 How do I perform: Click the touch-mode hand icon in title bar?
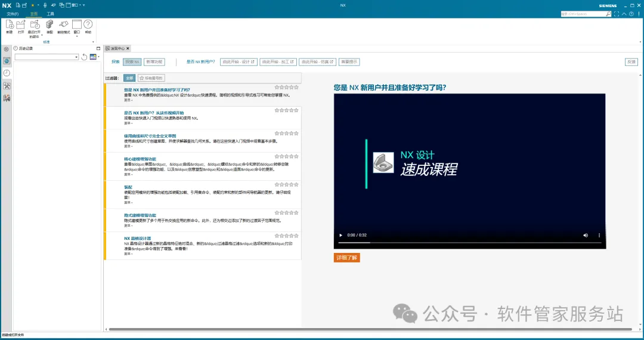coord(54,5)
